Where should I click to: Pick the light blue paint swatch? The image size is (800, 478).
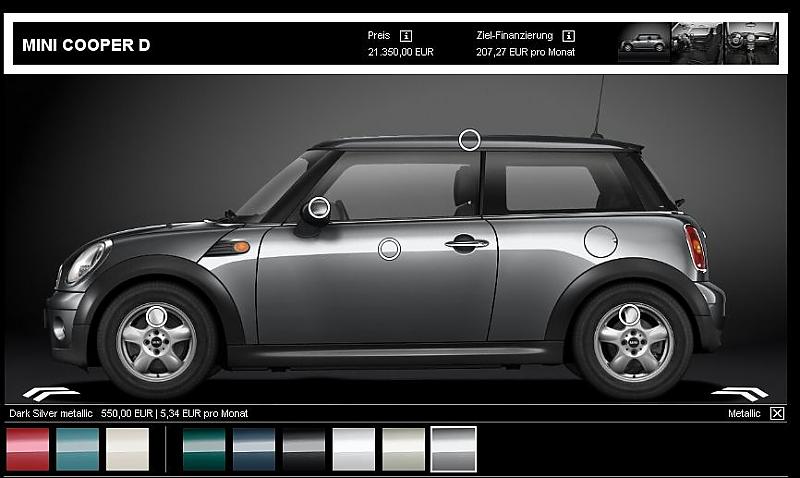tap(78, 449)
